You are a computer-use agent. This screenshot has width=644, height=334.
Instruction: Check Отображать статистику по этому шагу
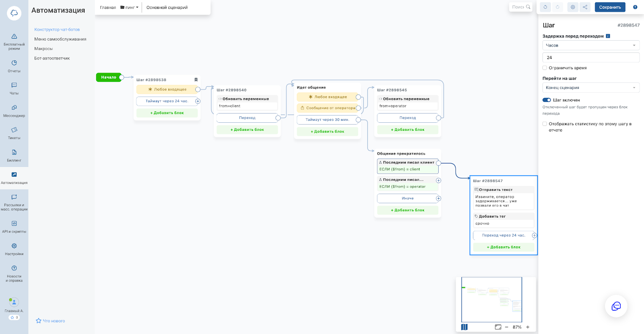tap(545, 124)
